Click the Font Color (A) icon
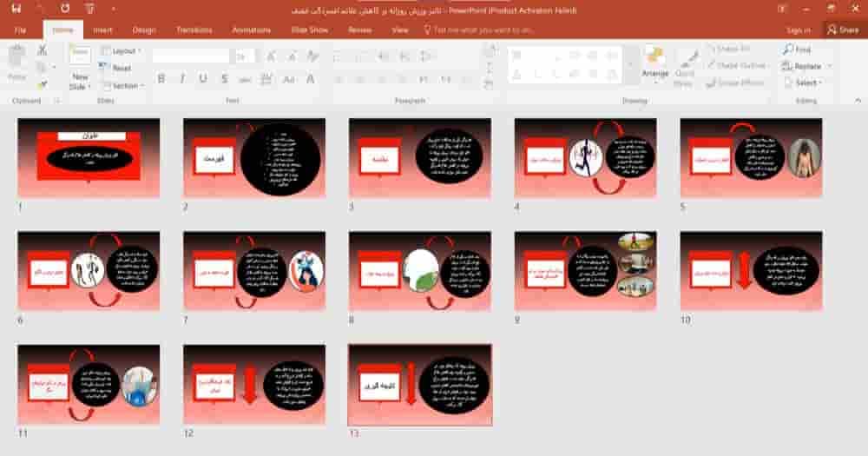 click(x=311, y=79)
